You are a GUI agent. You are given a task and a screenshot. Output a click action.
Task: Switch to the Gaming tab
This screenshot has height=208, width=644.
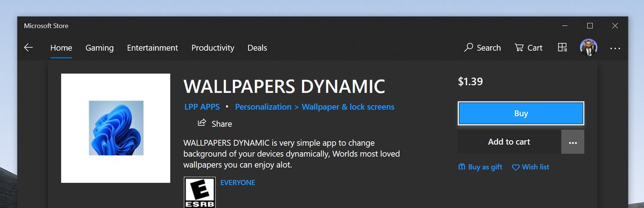point(99,48)
